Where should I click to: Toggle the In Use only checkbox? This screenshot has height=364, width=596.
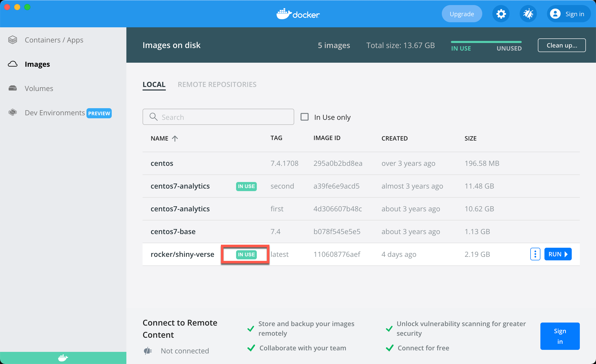pyautogui.click(x=305, y=117)
